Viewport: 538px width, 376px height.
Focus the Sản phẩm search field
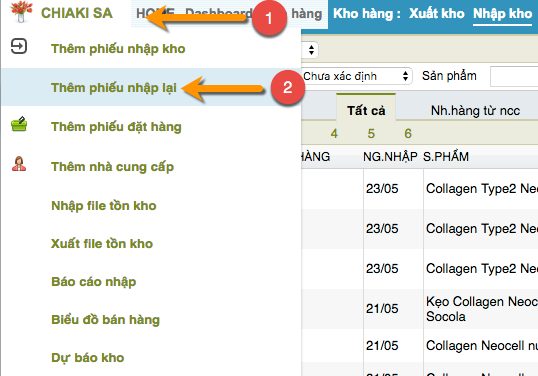(514, 76)
